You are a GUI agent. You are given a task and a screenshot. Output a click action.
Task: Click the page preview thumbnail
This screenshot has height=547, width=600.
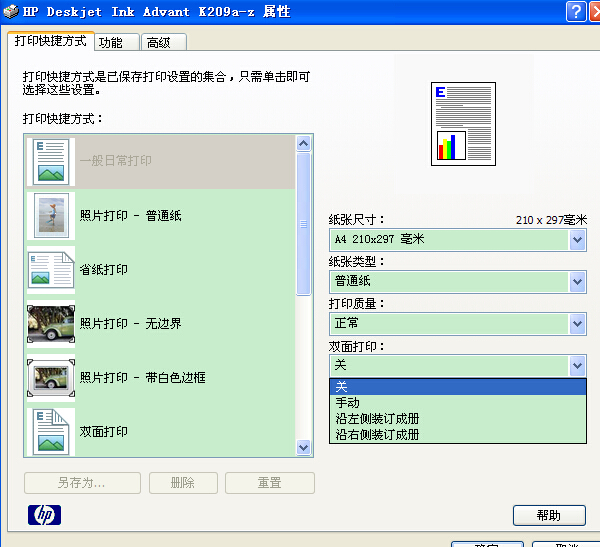pyautogui.click(x=464, y=123)
